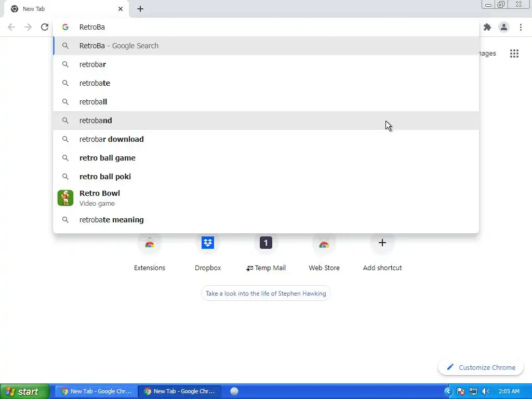Click the search magnifier beside retroband
The height and width of the screenshot is (399, 532).
click(x=65, y=121)
